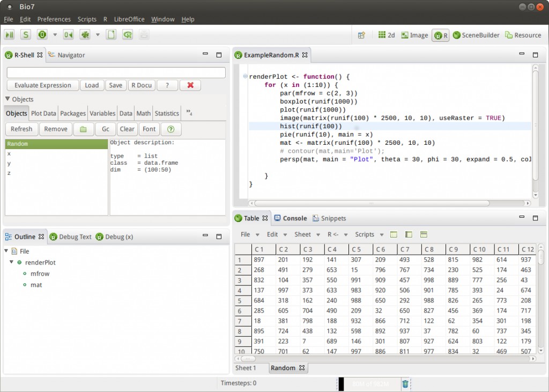Click the Open Perspective icon
Screen dimensions: 549x392
[361, 35]
